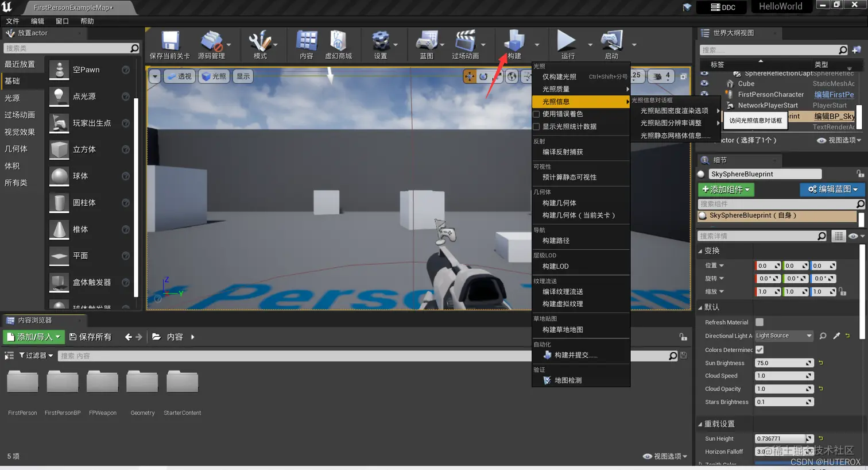Click the Edit Blueprint (编辑蓝图) button
The height and width of the screenshot is (470, 868).
(832, 189)
